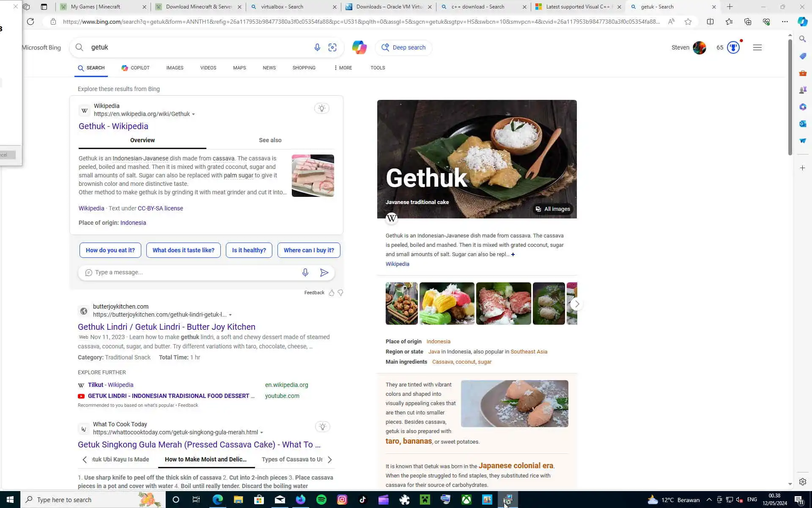Image resolution: width=812 pixels, height=508 pixels.
Task: Expand Wikipedia URL dropdown arrow
Action: [x=194, y=114]
